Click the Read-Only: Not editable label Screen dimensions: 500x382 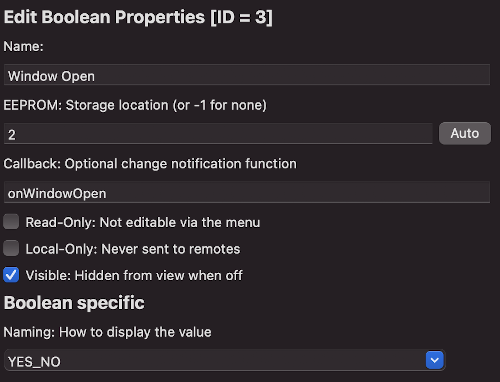pos(143,222)
